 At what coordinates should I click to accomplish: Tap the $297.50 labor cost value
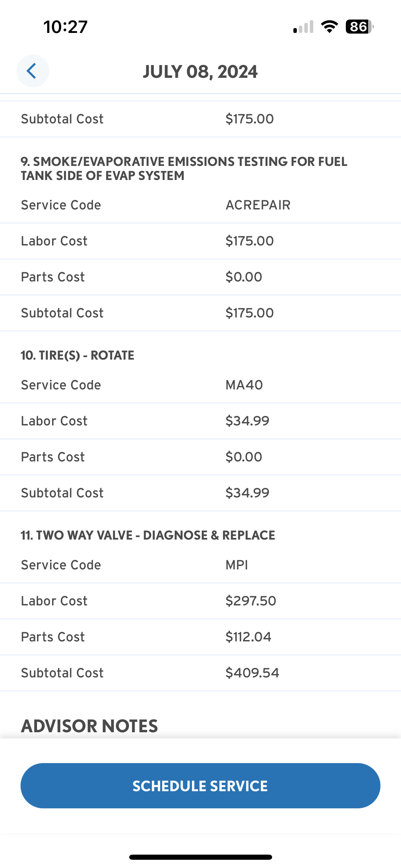[x=251, y=601]
